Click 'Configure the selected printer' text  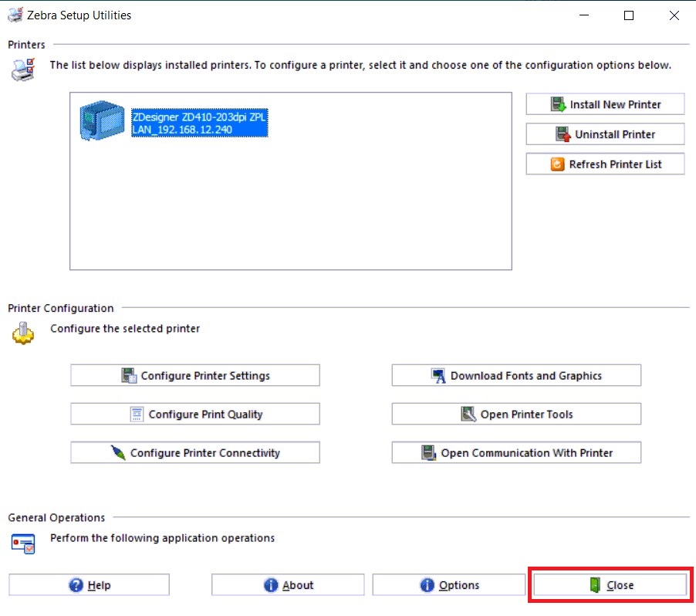(125, 328)
